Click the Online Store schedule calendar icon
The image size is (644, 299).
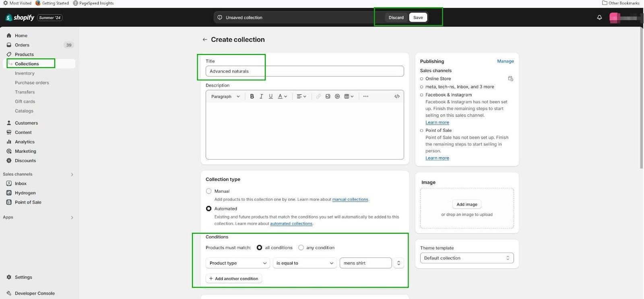510,79
